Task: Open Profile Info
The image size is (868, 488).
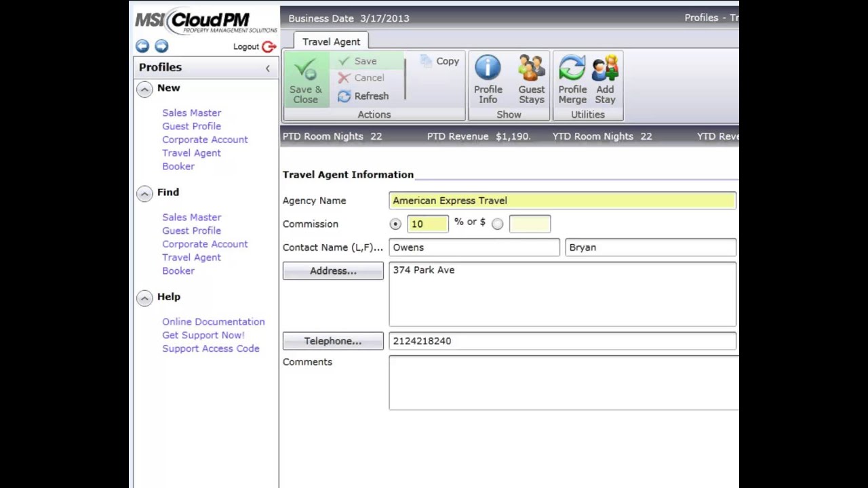Action: click(x=488, y=80)
